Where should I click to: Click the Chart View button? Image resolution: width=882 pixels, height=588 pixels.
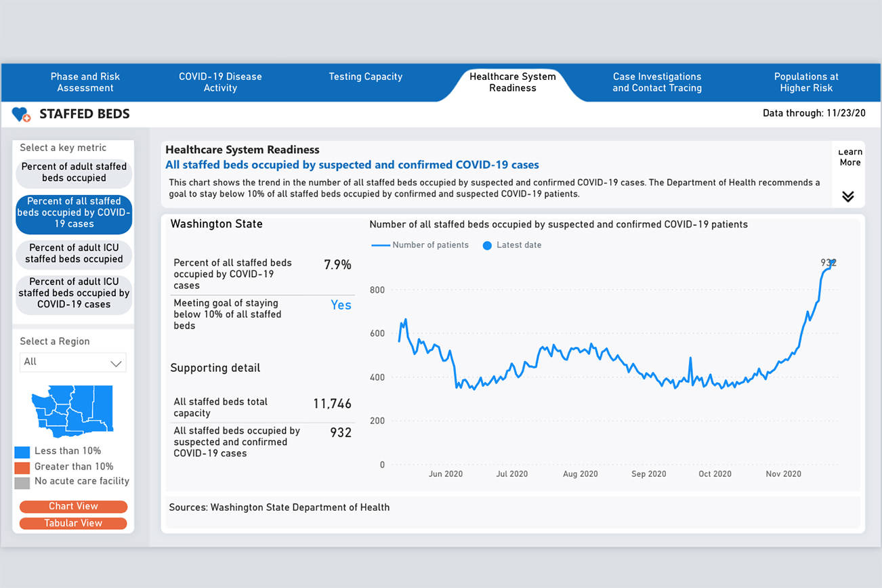coord(73,507)
